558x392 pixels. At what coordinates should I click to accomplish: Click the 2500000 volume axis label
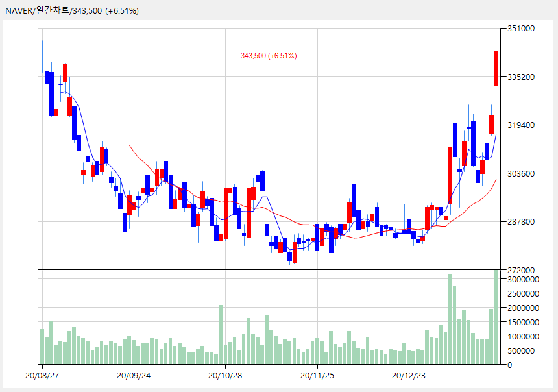(x=523, y=294)
